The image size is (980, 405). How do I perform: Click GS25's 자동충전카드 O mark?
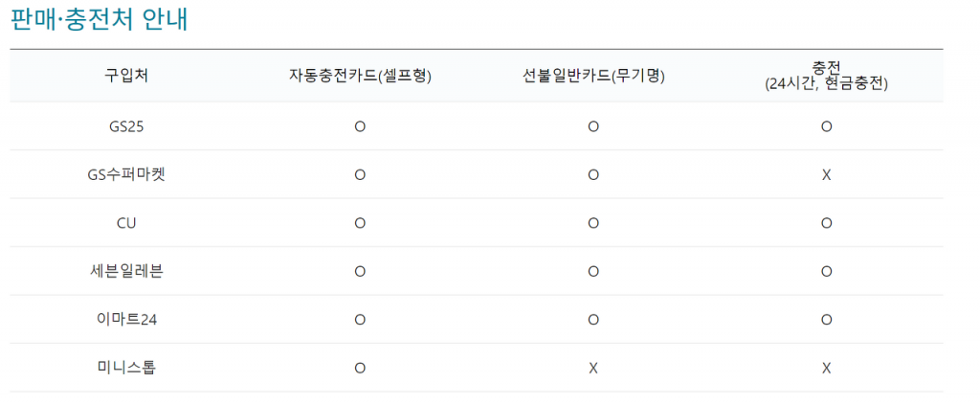[360, 126]
